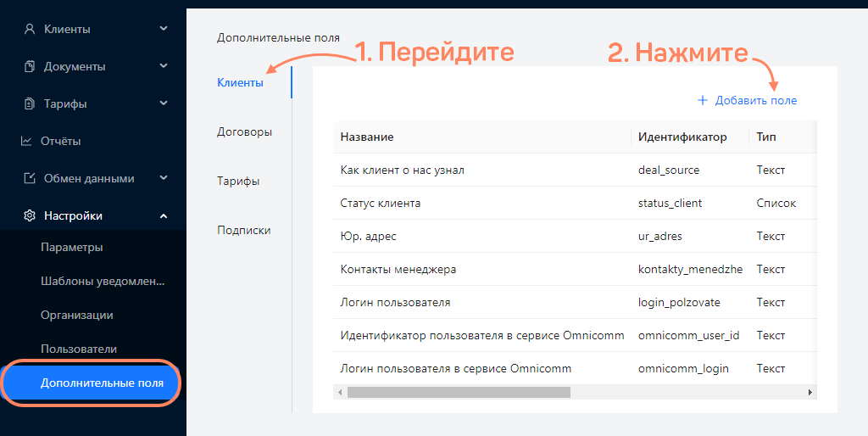
Task: Select the Статус клиента row
Action: (x=575, y=204)
